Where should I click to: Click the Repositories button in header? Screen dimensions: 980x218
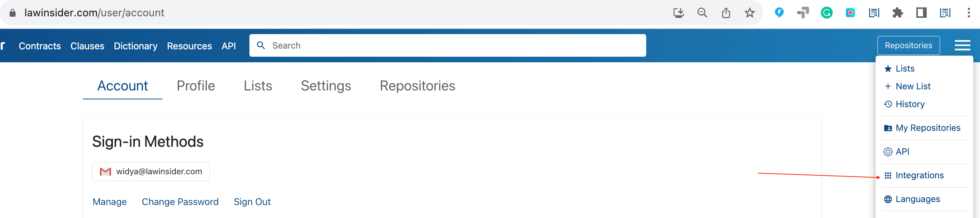coord(908,45)
